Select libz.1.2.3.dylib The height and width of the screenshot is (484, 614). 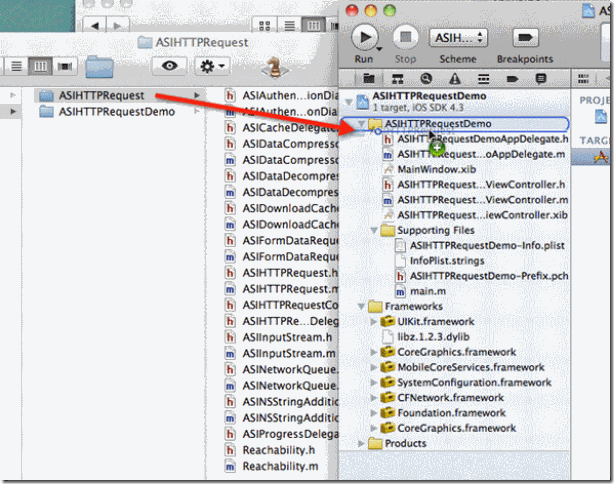coord(433,337)
